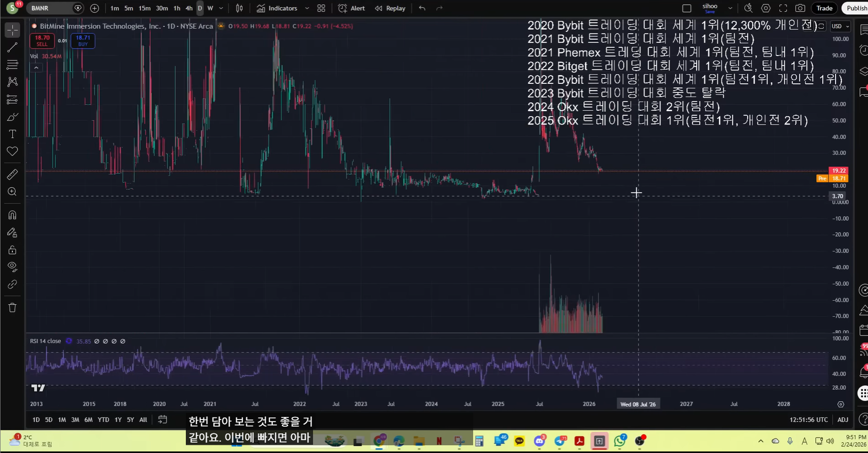This screenshot has width=868, height=453.
Task: Click the Publish button
Action: [856, 8]
